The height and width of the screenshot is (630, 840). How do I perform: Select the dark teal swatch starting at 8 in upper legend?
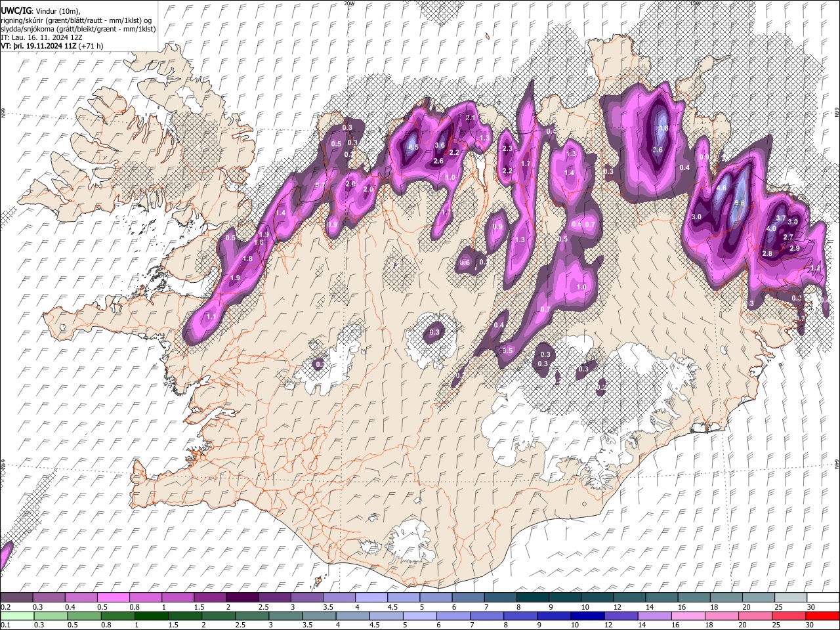[x=533, y=597]
